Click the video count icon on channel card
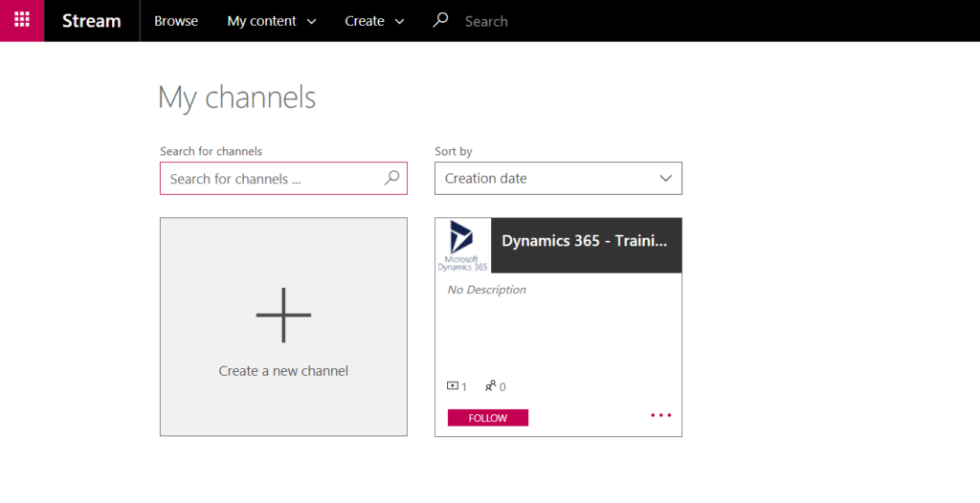 453,386
